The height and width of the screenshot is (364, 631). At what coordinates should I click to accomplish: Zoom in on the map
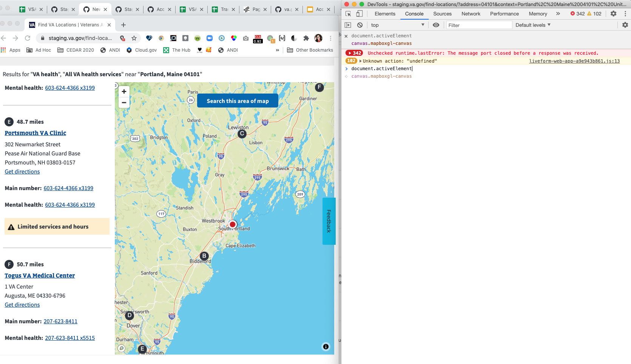tap(124, 91)
